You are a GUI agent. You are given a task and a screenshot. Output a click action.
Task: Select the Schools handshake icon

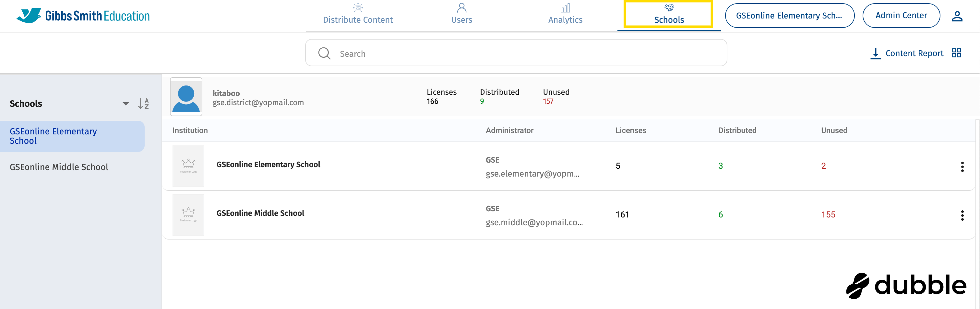point(668,7)
